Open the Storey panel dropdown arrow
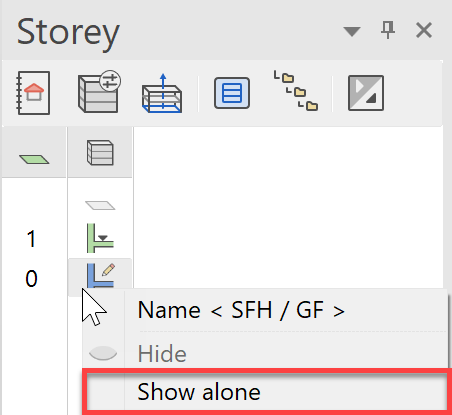452x415 pixels. point(352,31)
